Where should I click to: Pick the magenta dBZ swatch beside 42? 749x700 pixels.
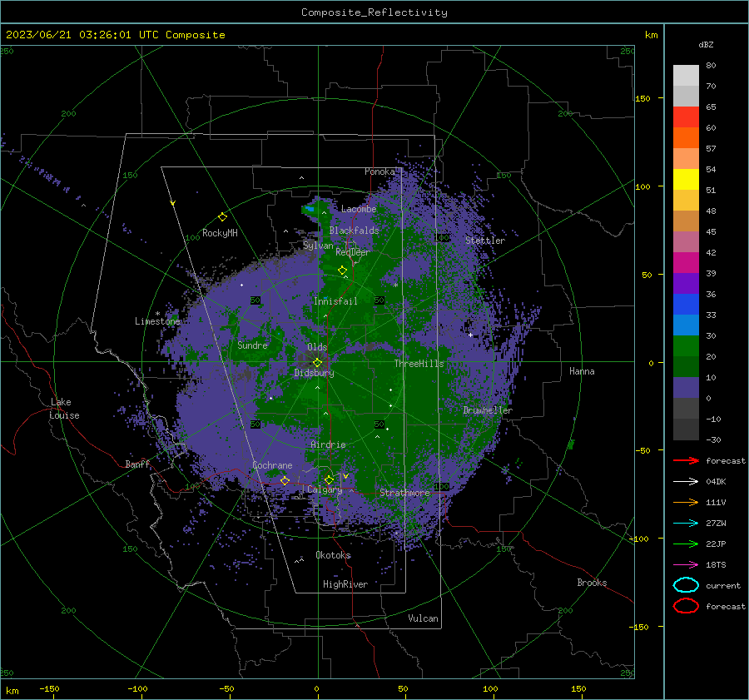click(686, 263)
